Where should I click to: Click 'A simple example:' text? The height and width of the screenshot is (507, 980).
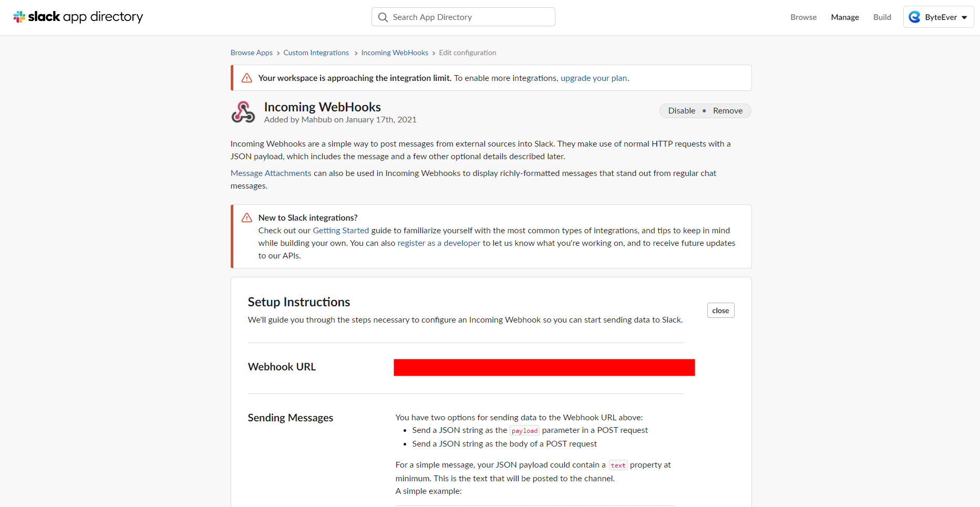point(429,491)
